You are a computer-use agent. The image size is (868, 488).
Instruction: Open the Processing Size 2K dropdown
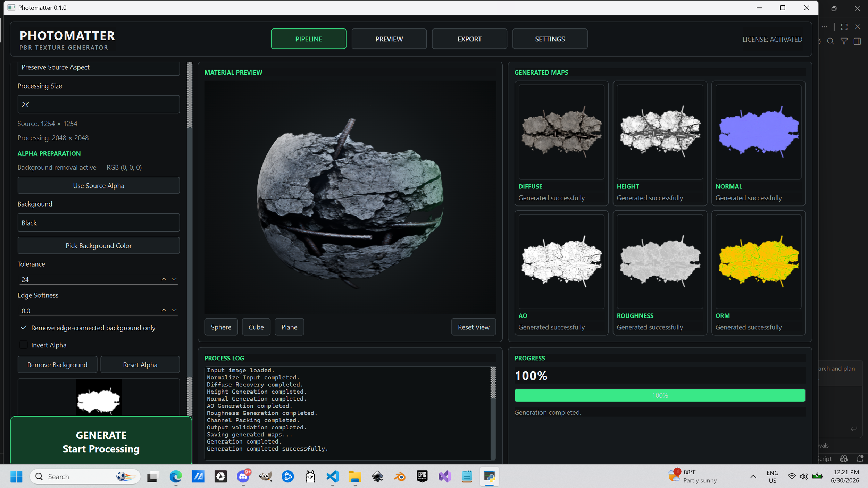(99, 104)
